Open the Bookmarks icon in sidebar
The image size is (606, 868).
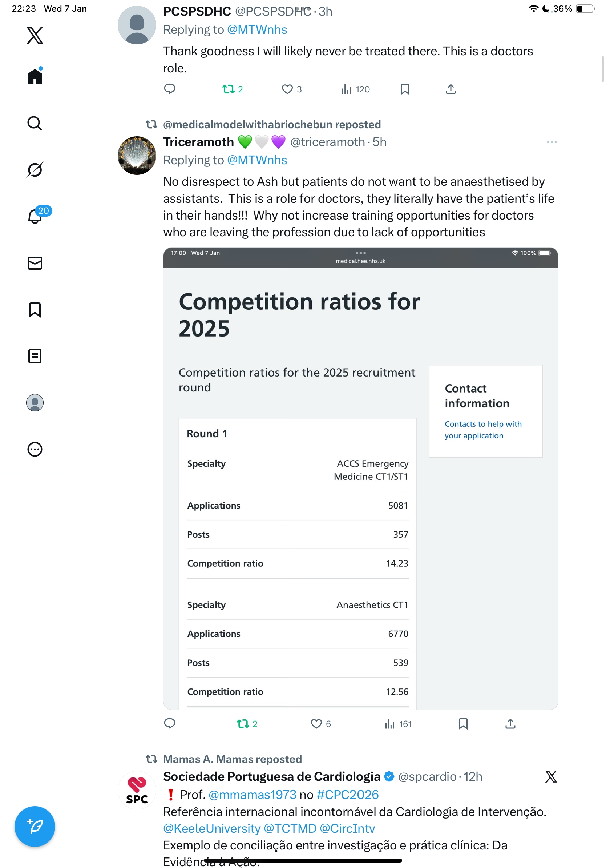click(x=35, y=310)
